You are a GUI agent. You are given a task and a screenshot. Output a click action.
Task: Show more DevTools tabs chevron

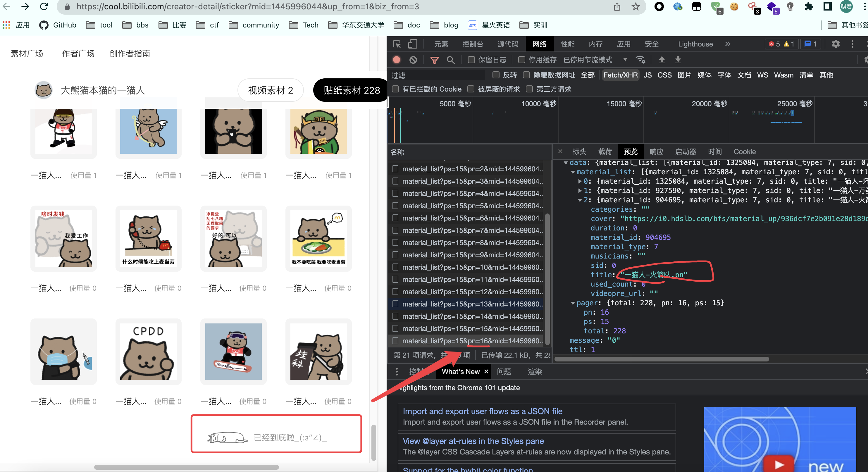point(728,44)
